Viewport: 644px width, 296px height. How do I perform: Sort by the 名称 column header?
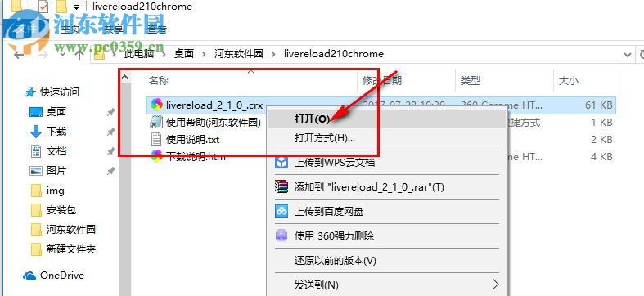[159, 80]
